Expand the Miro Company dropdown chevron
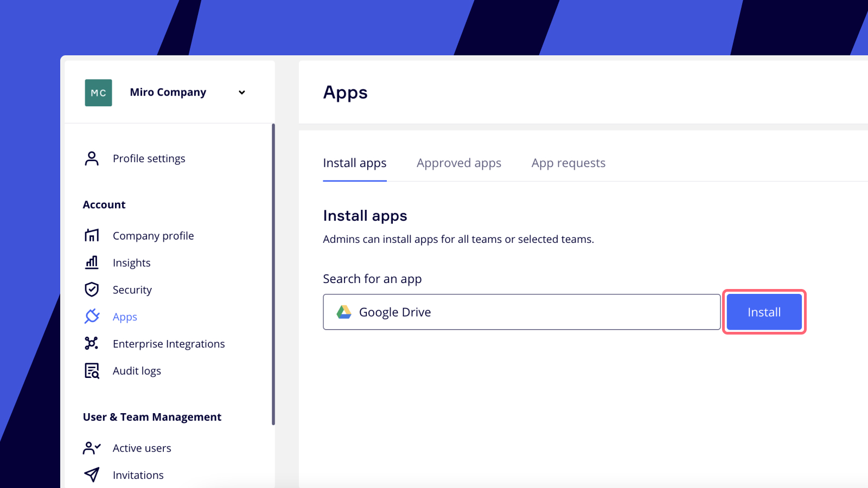This screenshot has width=868, height=488. pyautogui.click(x=242, y=93)
